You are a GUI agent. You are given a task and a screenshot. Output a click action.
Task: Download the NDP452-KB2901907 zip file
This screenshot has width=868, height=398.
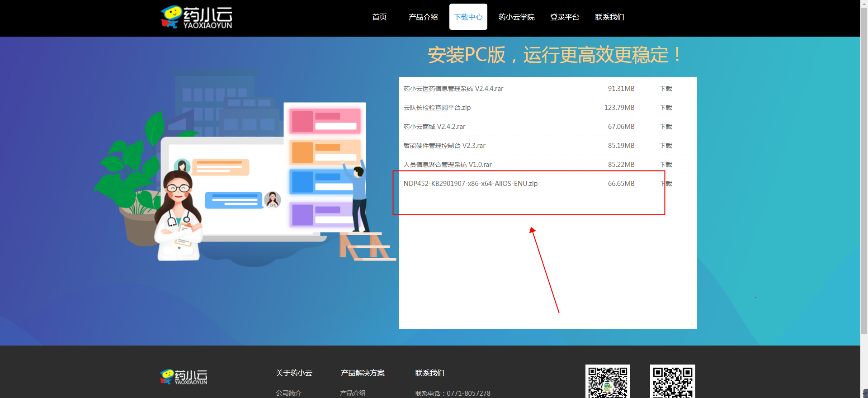(x=665, y=184)
